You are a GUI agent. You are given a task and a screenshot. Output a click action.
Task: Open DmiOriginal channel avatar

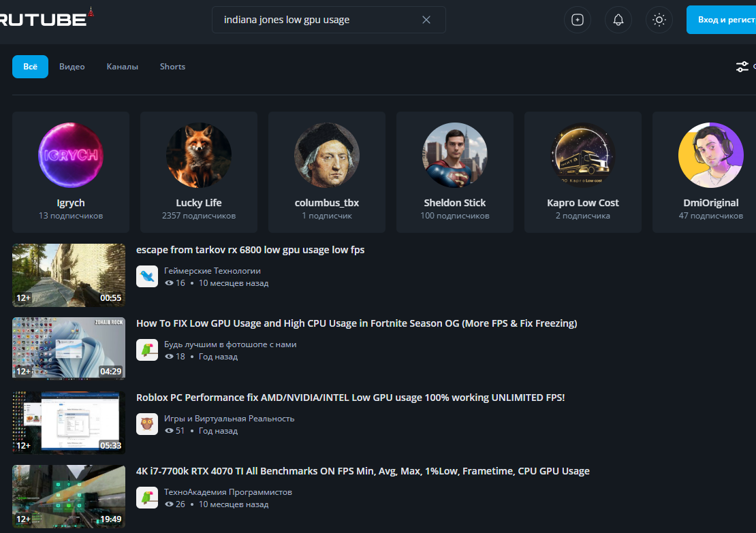(x=710, y=155)
